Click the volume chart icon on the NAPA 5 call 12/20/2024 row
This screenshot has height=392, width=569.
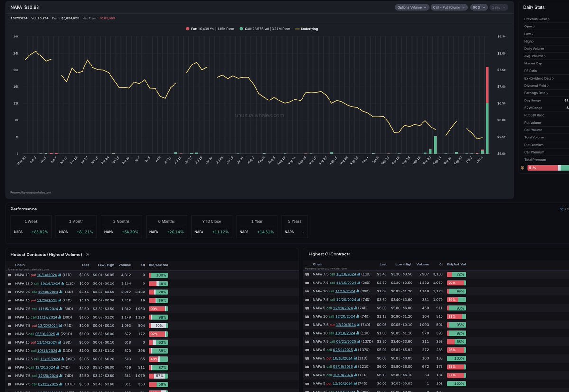pyautogui.click(x=57, y=367)
